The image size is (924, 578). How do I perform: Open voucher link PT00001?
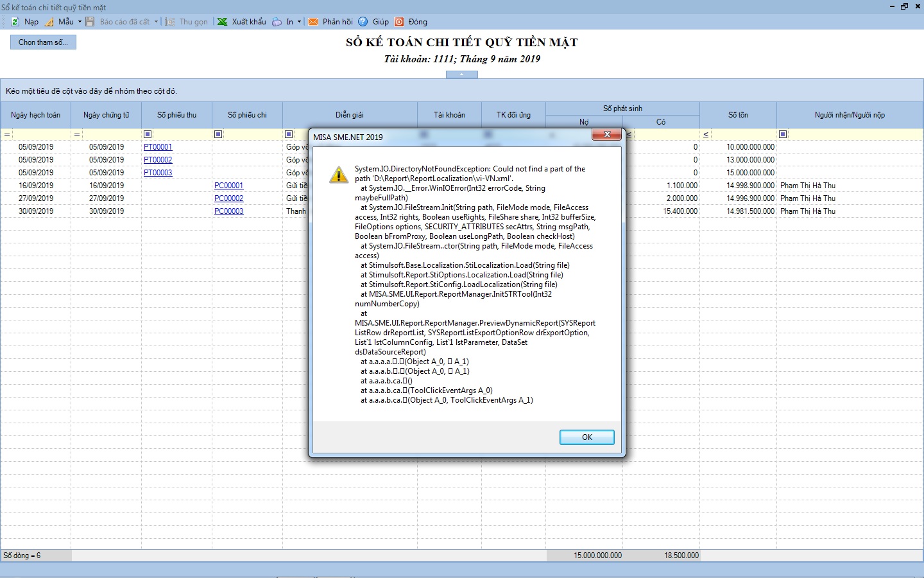coord(158,147)
